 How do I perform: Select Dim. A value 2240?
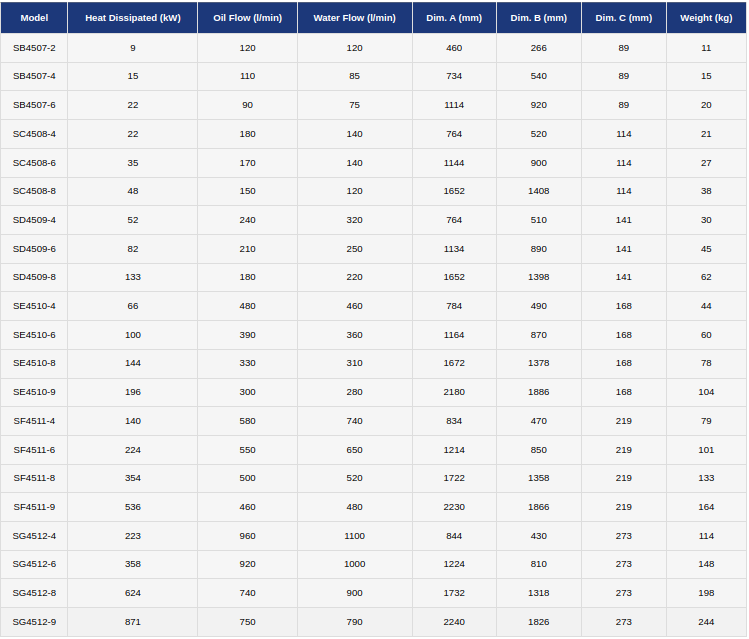pos(454,622)
